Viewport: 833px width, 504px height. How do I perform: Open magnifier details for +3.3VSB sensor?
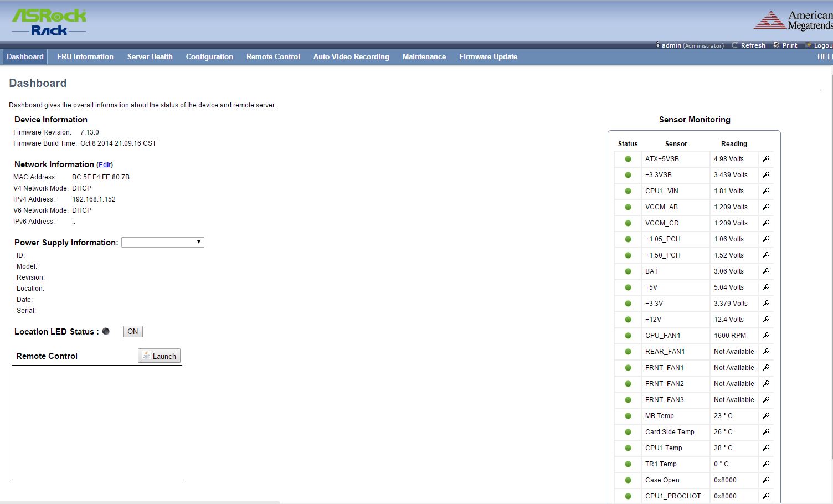click(766, 175)
